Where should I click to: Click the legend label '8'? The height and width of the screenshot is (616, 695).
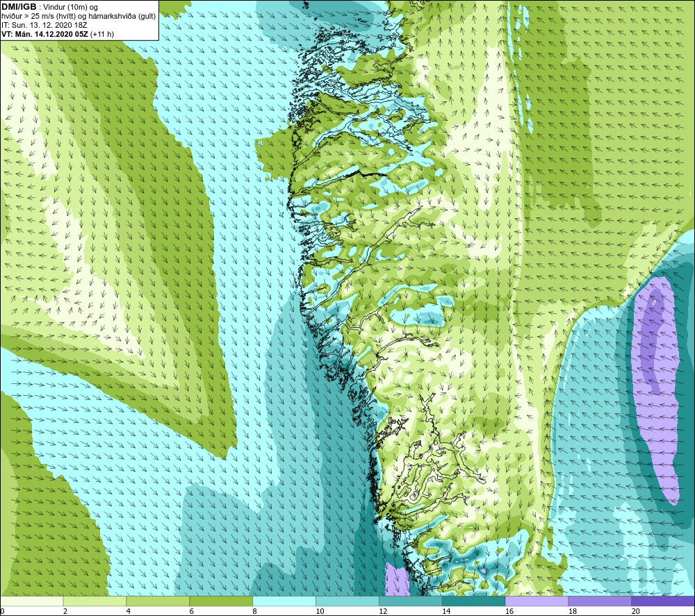[255, 612]
